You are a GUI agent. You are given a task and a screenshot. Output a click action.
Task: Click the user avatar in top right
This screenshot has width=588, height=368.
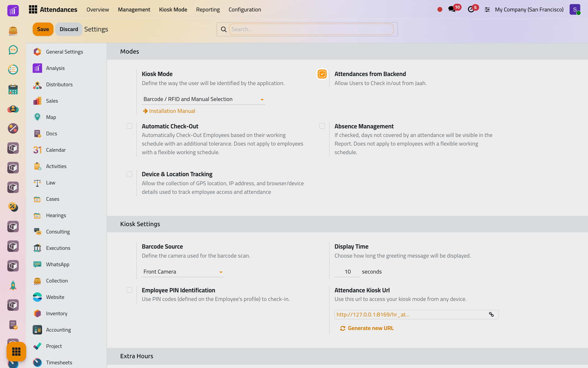[575, 10]
